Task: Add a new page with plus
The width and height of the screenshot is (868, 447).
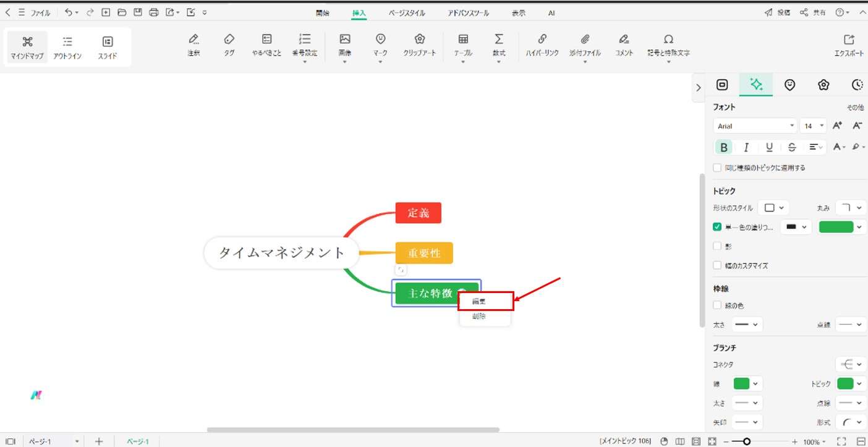Action: pos(99,441)
